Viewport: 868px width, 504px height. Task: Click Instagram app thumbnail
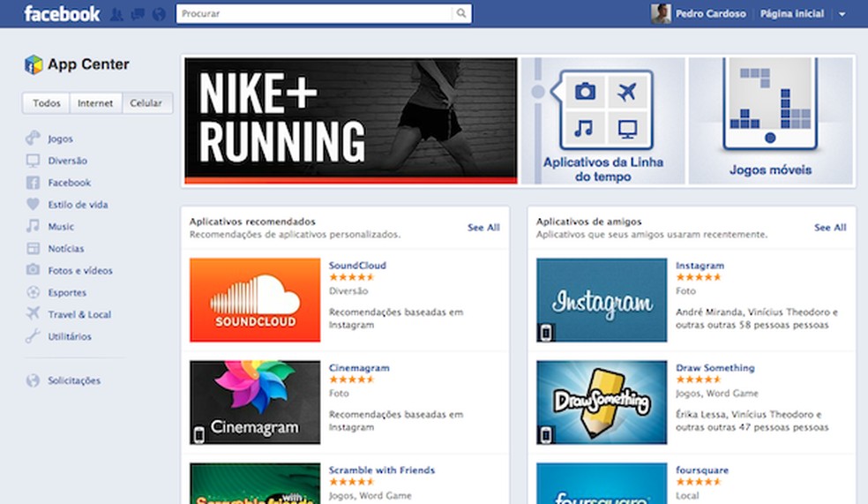[x=602, y=299]
